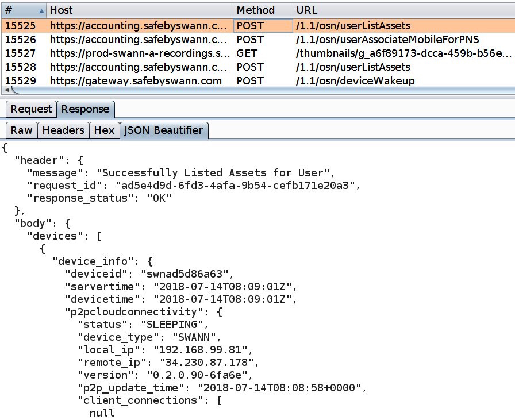Select request row 15526

(x=257, y=40)
